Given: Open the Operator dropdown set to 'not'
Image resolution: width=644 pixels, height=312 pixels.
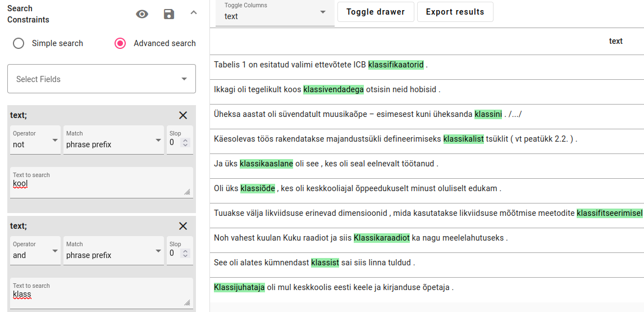Looking at the screenshot, I should click(x=35, y=141).
